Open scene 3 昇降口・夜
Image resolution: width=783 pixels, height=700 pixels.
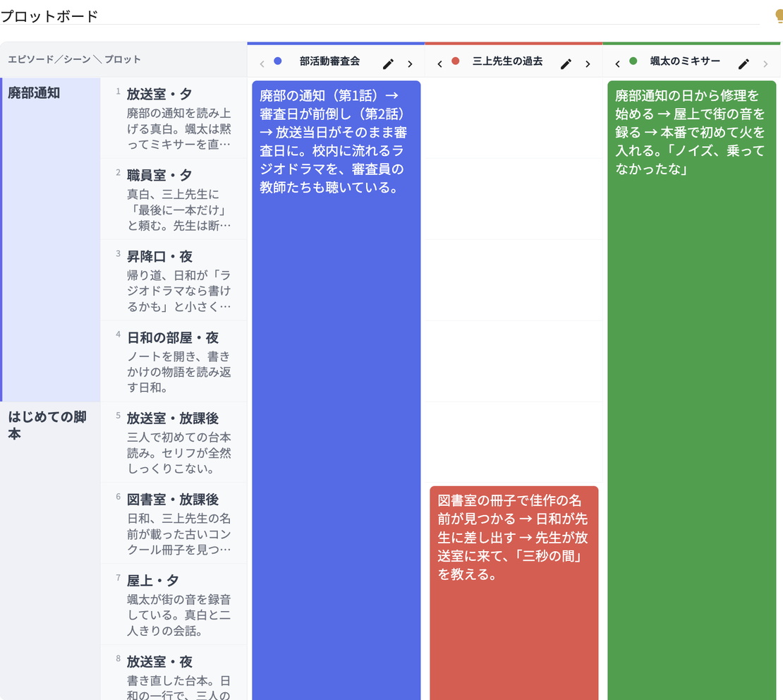174,280
